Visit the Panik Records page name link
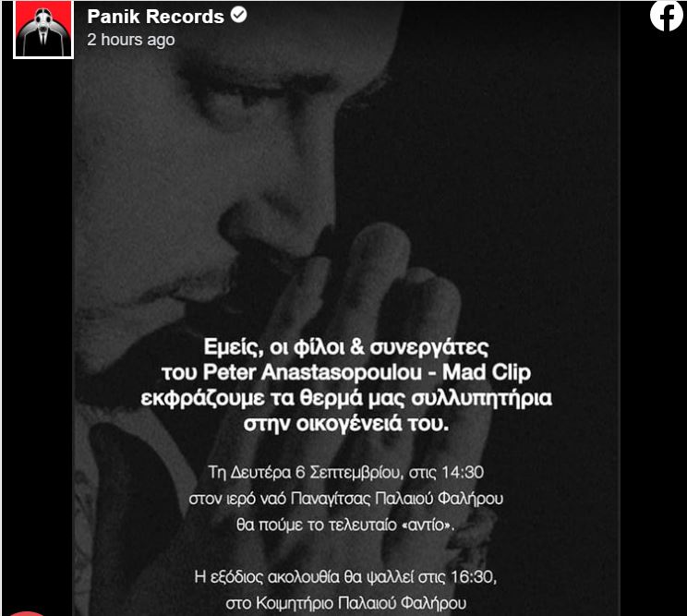687x616 pixels. [x=155, y=17]
